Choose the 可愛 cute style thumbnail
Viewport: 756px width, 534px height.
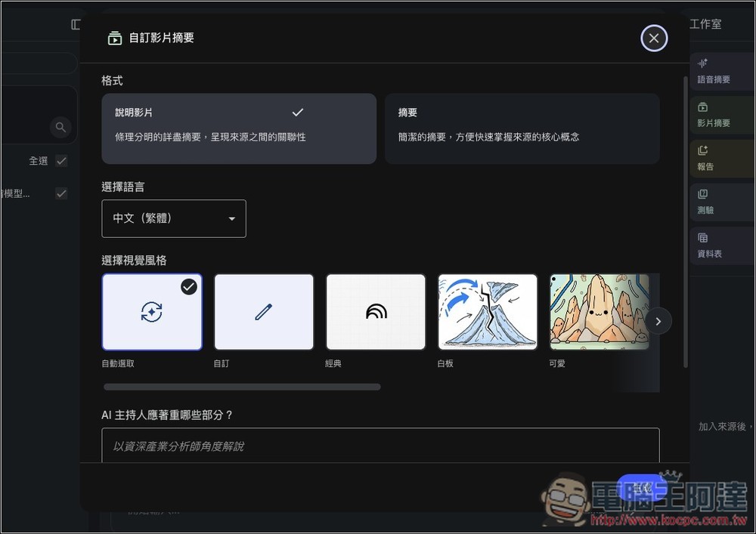pos(600,312)
